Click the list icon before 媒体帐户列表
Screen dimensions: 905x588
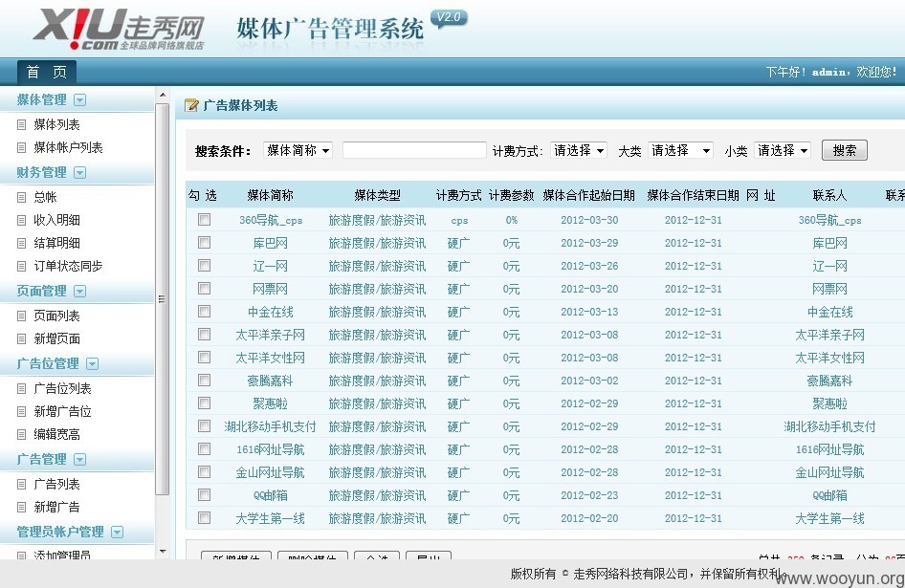(21, 148)
